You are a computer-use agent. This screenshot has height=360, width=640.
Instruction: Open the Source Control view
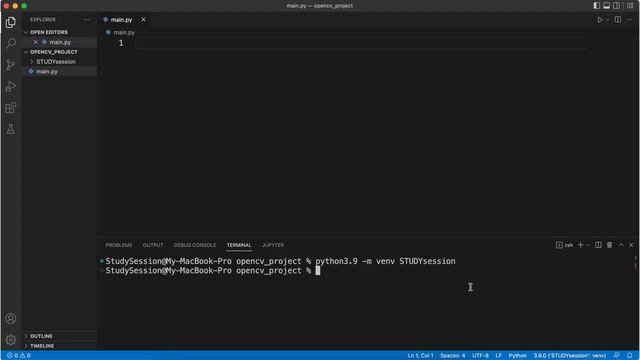tap(11, 65)
